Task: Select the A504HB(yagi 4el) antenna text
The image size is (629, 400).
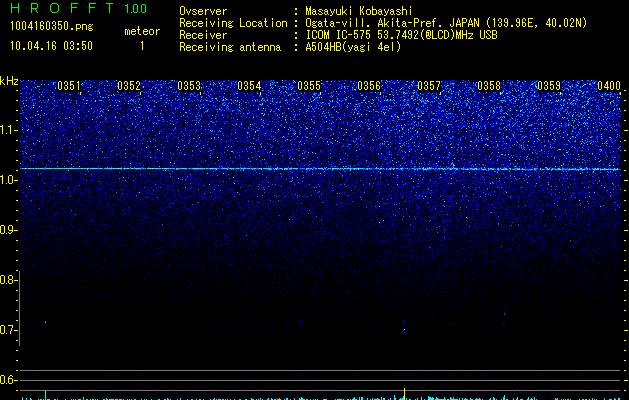Action: [x=353, y=47]
